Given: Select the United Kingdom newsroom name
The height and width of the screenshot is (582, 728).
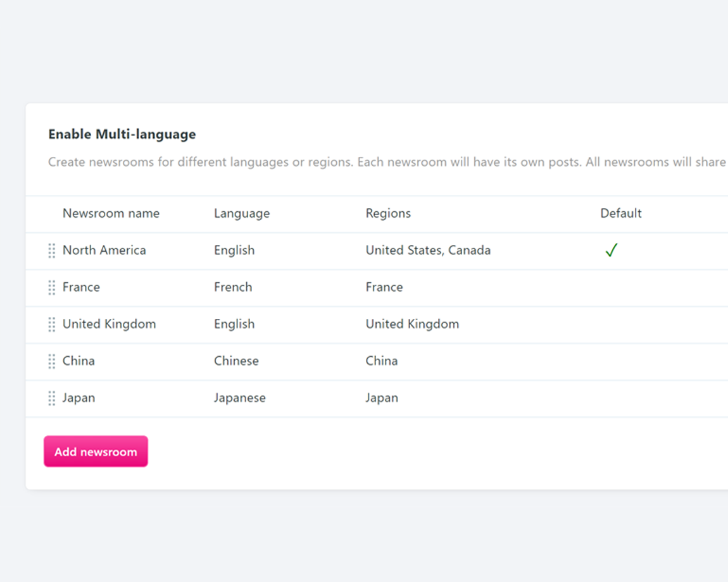Looking at the screenshot, I should tap(109, 324).
